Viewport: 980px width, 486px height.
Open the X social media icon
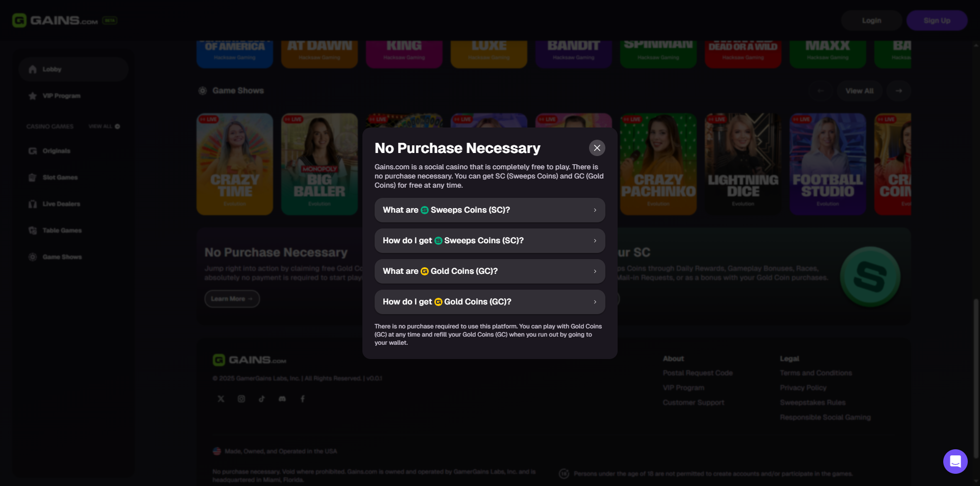(x=221, y=399)
